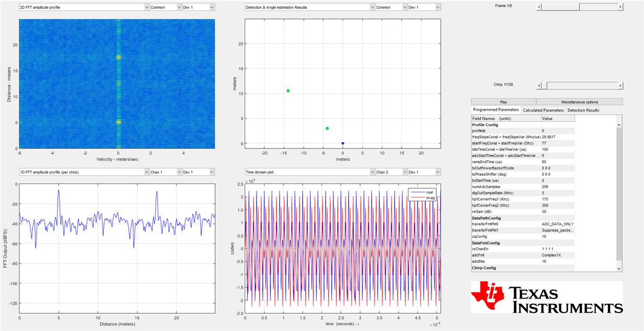Click the real/imag legend in time domain plot
Screen dimensions: 644x331
click(x=423, y=195)
